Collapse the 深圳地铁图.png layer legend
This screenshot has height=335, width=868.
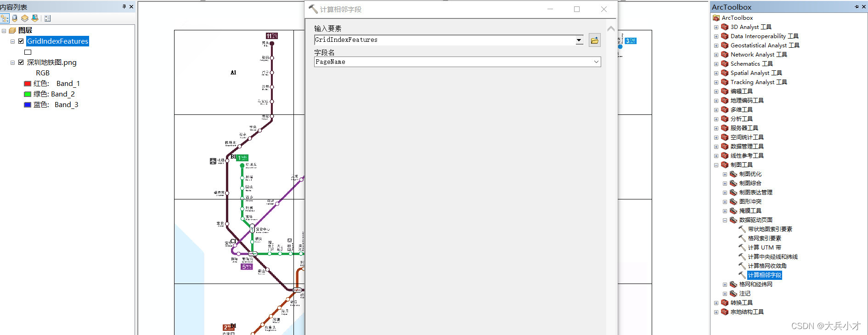pyautogui.click(x=12, y=62)
